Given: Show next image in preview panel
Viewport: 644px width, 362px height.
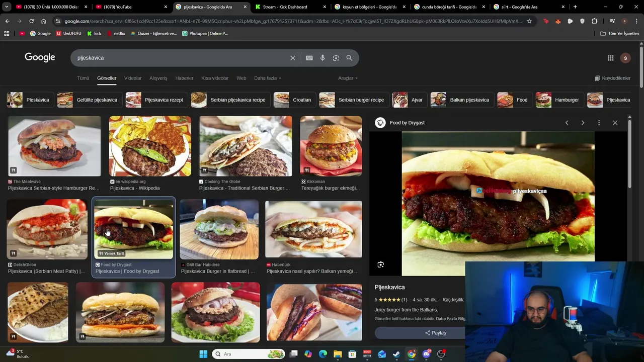Looking at the screenshot, I should point(583,123).
